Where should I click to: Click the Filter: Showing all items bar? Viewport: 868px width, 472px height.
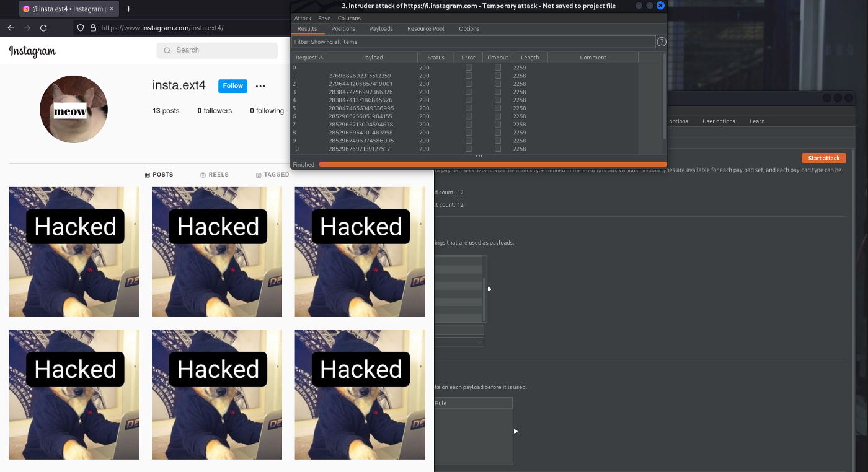point(474,42)
